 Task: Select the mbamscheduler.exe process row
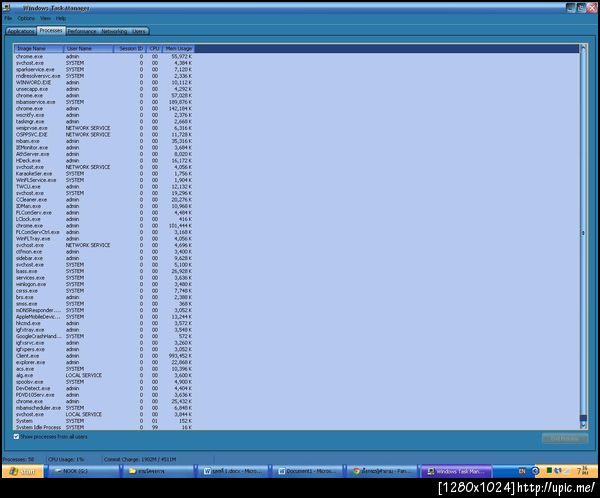[x=104, y=408]
